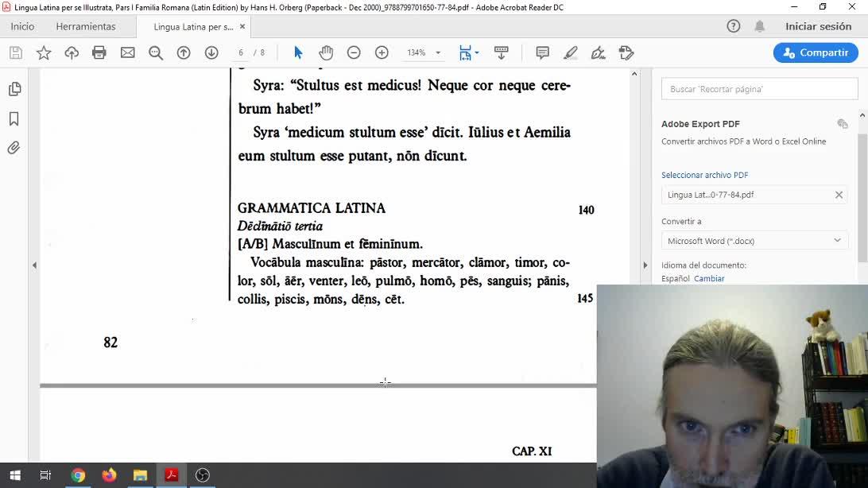Go to previous page arrow

pyautogui.click(x=184, y=52)
